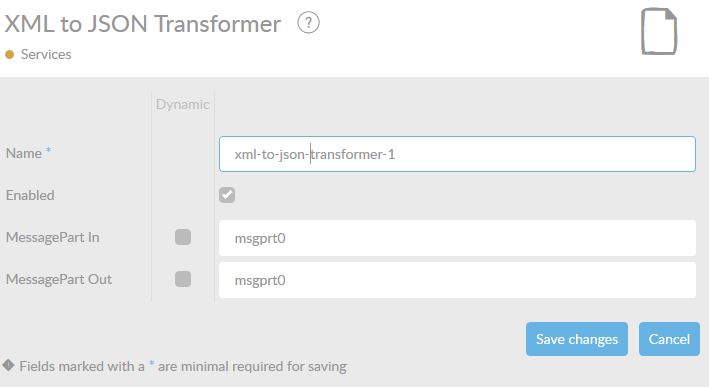The height and width of the screenshot is (387, 709).
Task: Focus the Name input field
Action: tap(457, 154)
